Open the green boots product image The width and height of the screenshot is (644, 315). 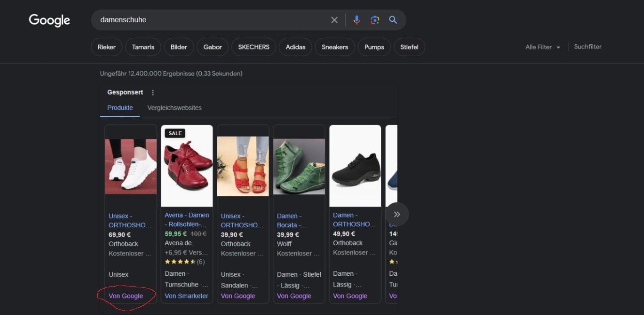click(x=299, y=166)
